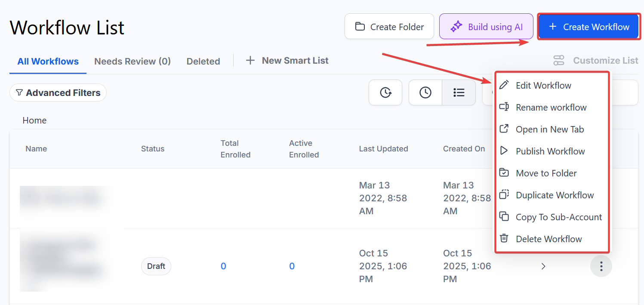Choose Open in New Tab option
The height and width of the screenshot is (305, 644).
pos(549,129)
